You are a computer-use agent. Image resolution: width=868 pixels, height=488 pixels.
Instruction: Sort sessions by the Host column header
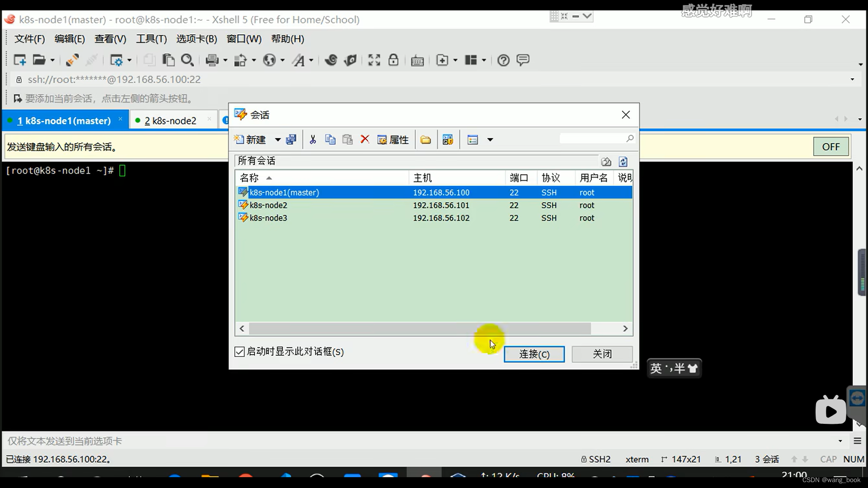[457, 178]
